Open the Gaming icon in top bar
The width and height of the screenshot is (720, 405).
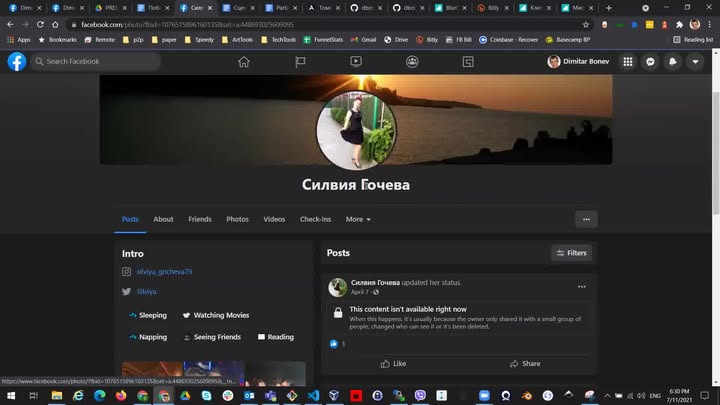coord(468,62)
